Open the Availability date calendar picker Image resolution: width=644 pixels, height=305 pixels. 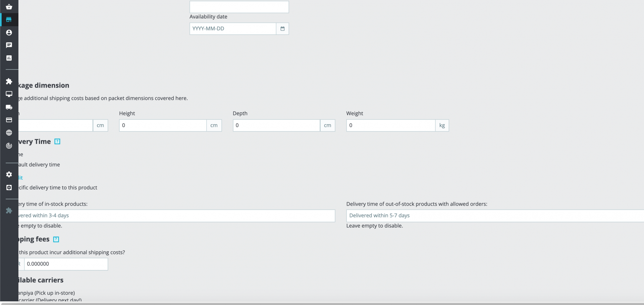[282, 29]
